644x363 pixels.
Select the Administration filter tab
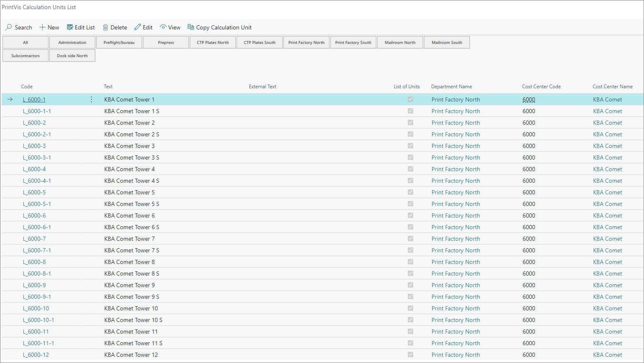click(73, 43)
